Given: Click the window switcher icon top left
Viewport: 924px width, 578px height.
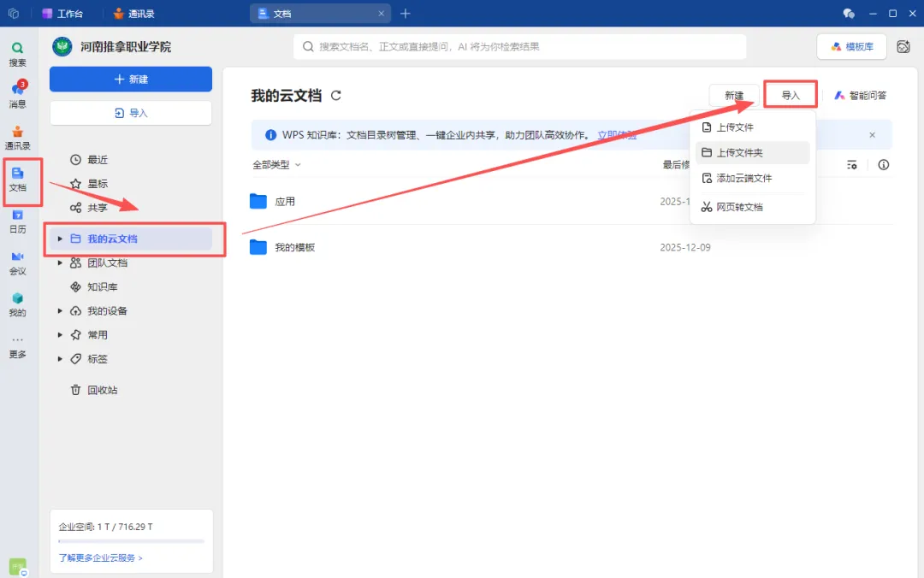Looking at the screenshot, I should point(14,13).
